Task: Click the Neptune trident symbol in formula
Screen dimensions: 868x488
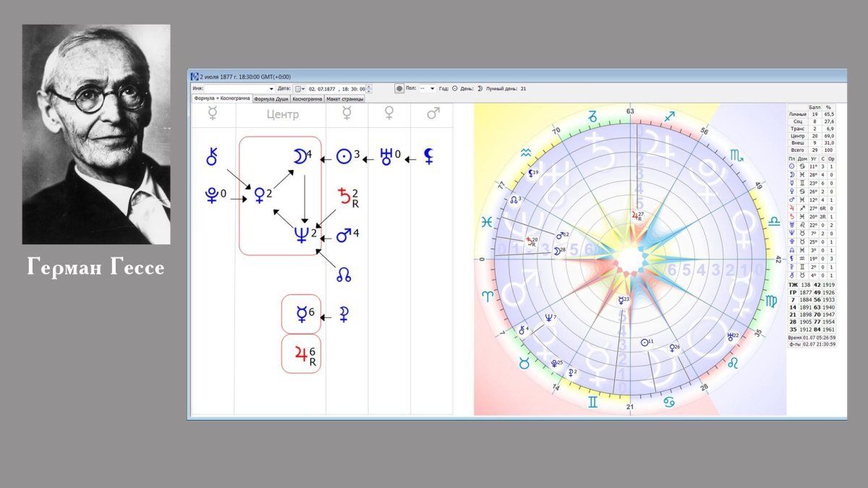Action: point(302,234)
